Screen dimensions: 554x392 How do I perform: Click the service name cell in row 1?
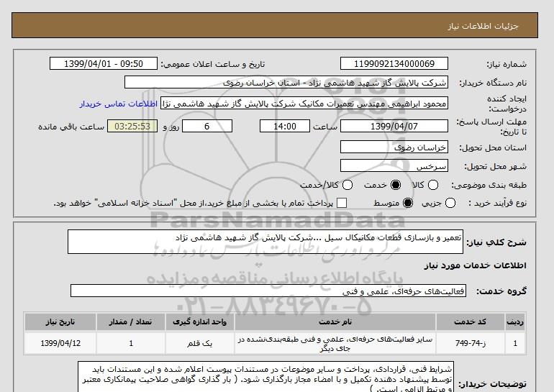click(335, 343)
